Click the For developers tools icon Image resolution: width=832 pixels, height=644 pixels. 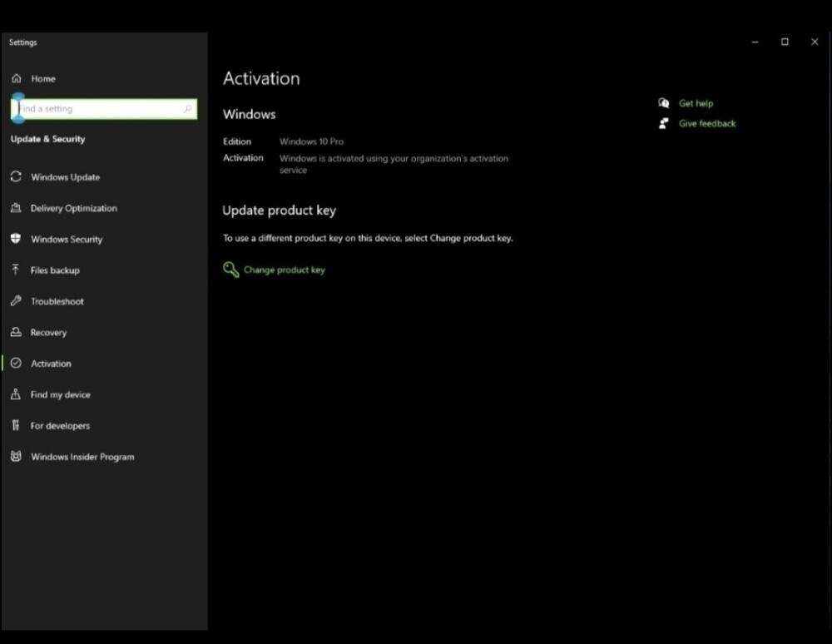pos(16,425)
